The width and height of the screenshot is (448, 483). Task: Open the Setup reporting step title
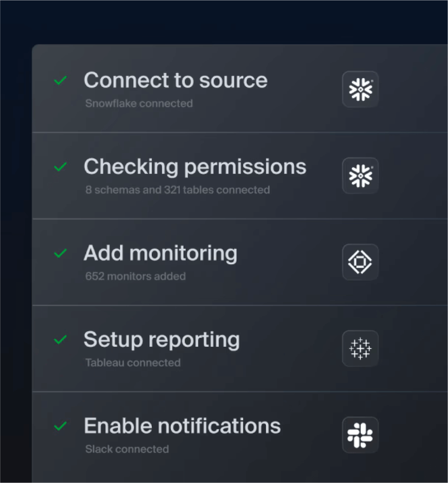(x=162, y=340)
